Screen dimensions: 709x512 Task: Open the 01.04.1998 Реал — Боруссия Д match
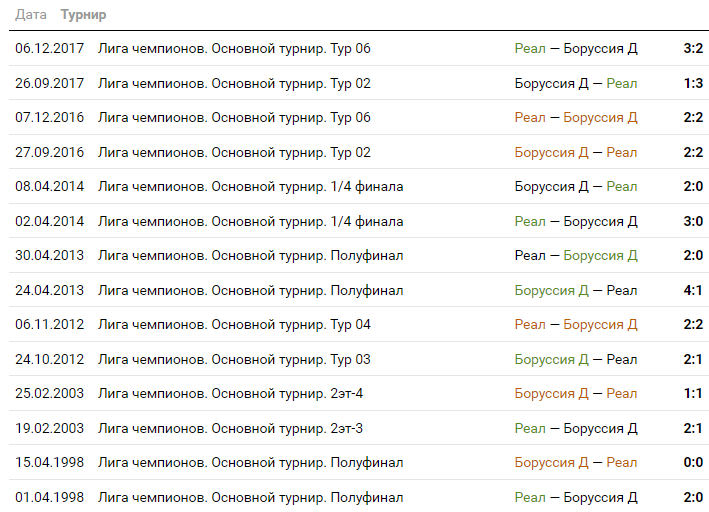[576, 498]
